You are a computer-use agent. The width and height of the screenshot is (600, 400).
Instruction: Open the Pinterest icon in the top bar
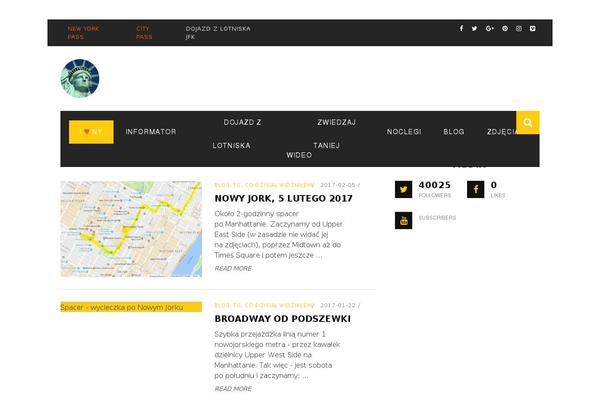coord(505,28)
